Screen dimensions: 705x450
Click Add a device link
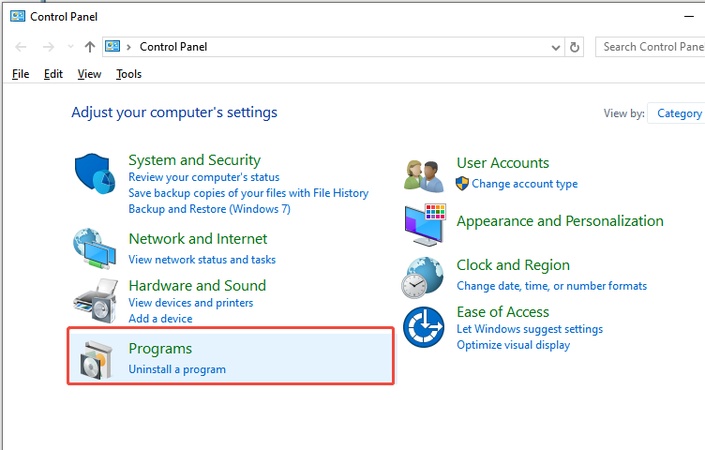[x=161, y=318]
